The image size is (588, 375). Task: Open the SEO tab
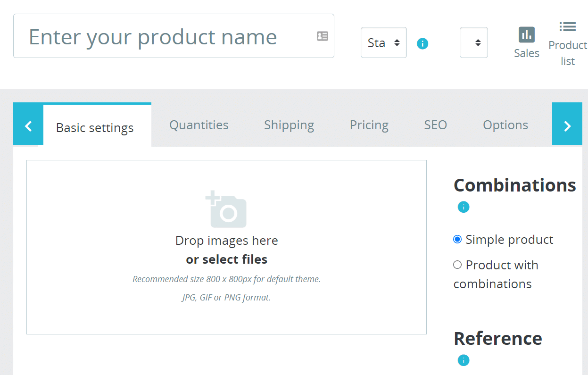click(435, 125)
